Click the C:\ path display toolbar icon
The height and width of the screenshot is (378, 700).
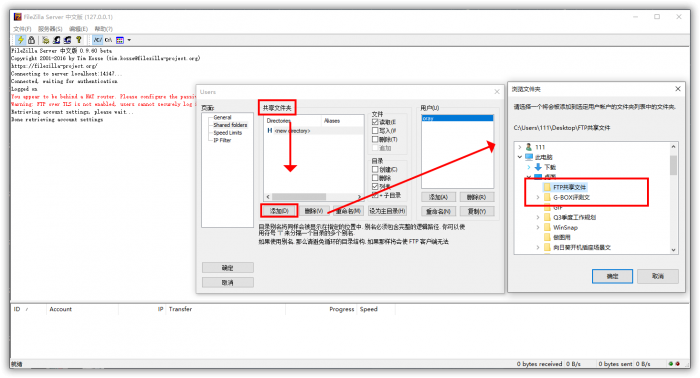click(x=108, y=40)
